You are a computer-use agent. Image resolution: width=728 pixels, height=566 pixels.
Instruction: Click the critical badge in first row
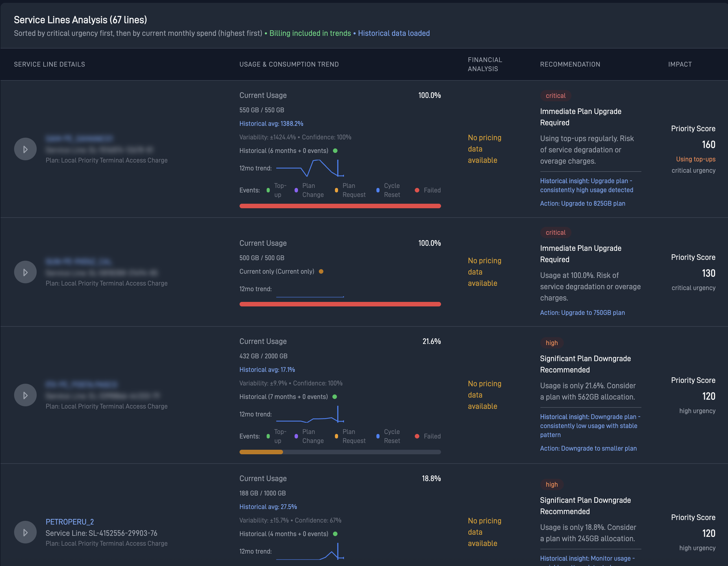tap(555, 96)
